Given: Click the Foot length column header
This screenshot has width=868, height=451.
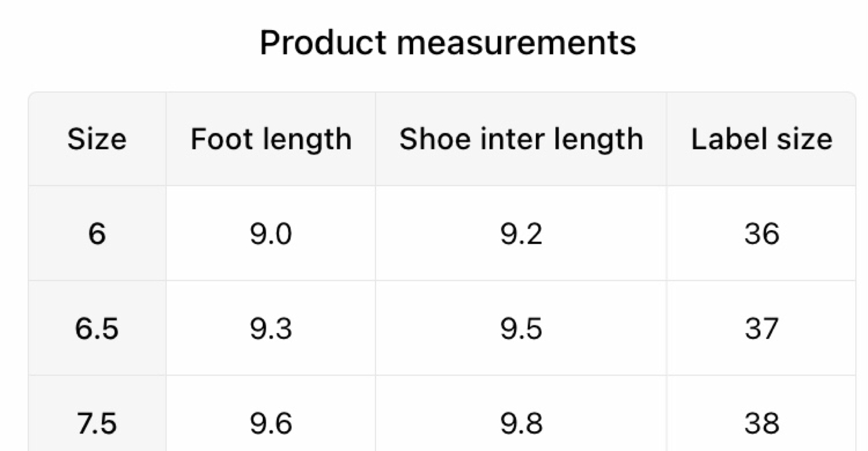Looking at the screenshot, I should 271,139.
